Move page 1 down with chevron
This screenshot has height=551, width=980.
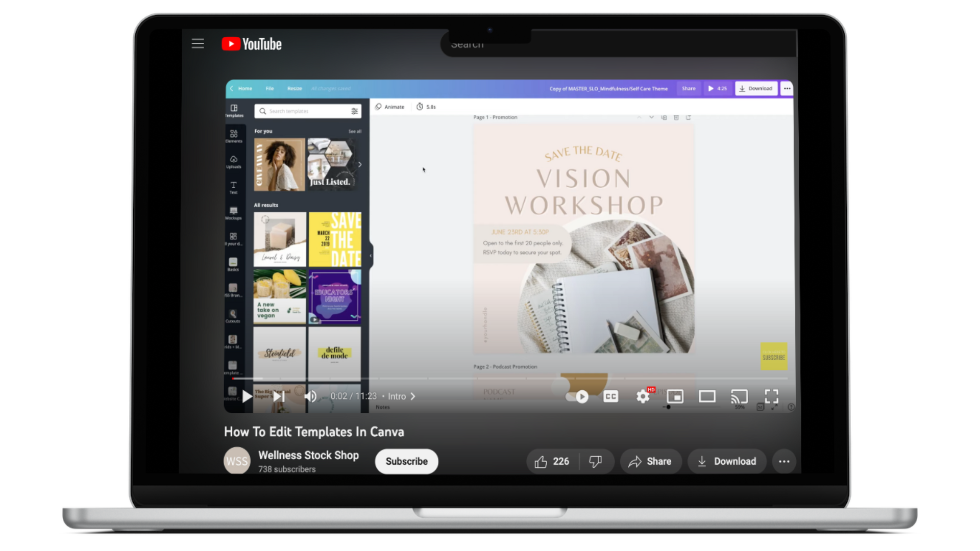coord(651,117)
